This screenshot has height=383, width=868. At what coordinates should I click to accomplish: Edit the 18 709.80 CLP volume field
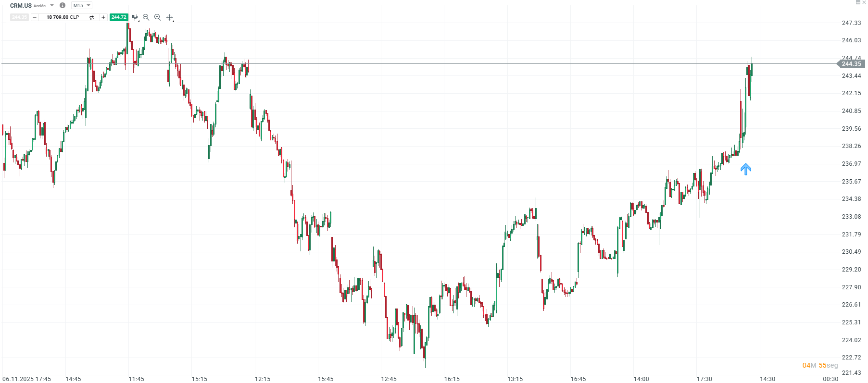coord(63,17)
